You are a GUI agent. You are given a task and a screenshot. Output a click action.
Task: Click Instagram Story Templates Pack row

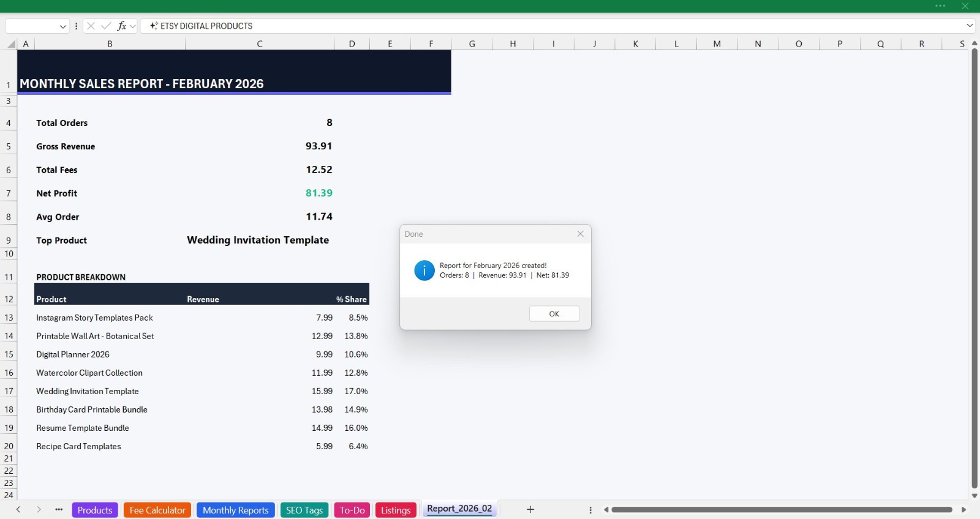pos(94,318)
